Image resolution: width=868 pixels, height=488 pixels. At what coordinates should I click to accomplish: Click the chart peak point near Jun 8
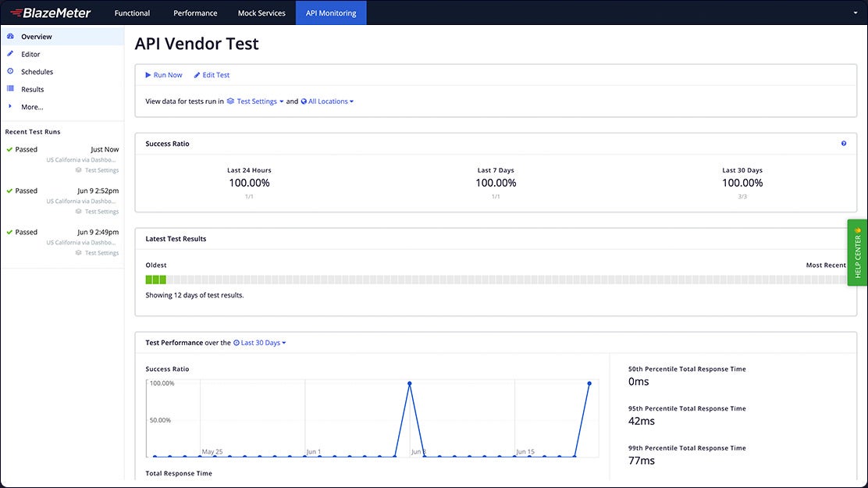[410, 383]
